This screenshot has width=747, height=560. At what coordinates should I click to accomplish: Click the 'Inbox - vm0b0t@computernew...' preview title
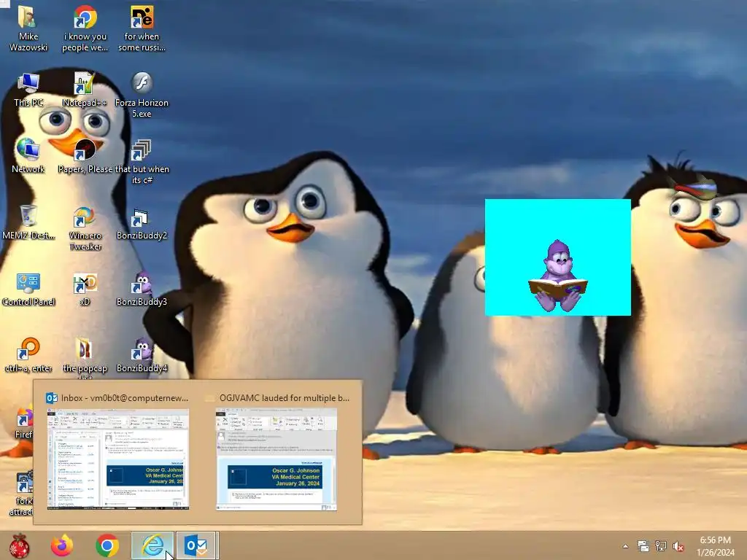point(124,398)
